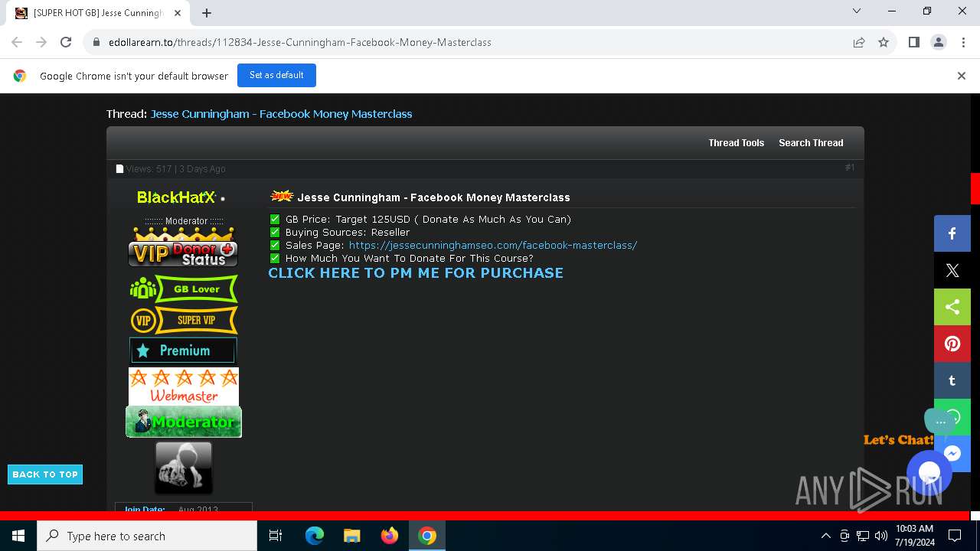Click the address bar URL field
Screen dimensions: 980x551
tap(467, 42)
